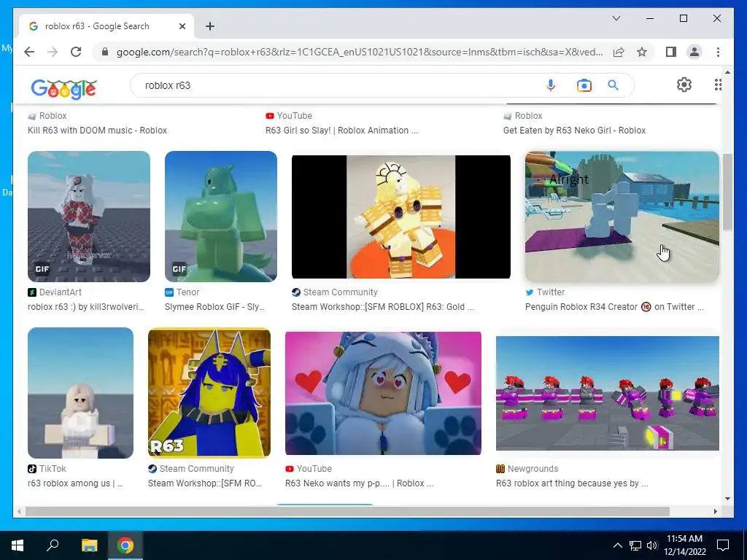Bookmark this tab with the star

pyautogui.click(x=642, y=52)
